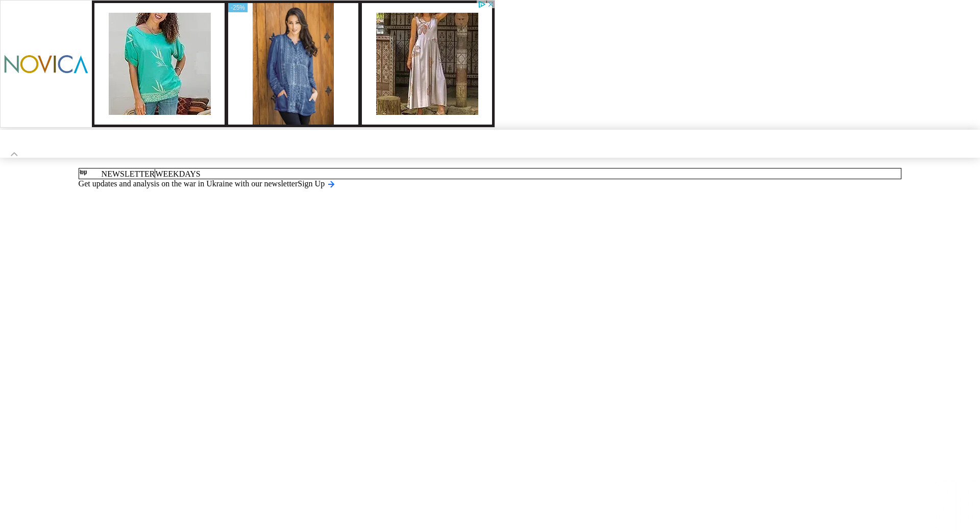Click the -25% discount badge
Viewport: 980px width, 531px height.
[238, 8]
